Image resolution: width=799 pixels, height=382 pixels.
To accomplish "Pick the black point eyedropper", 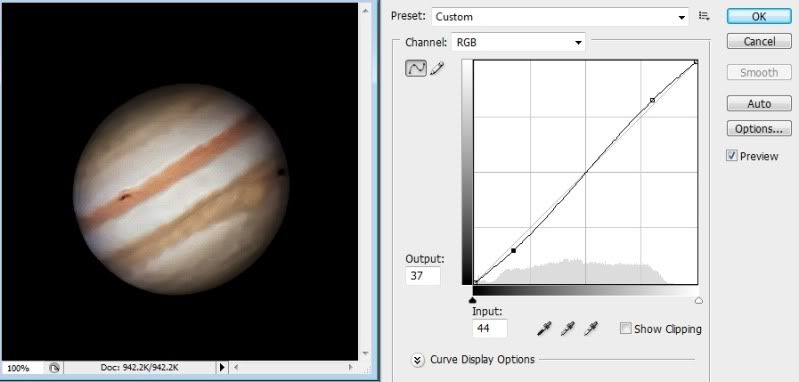I will 544,329.
